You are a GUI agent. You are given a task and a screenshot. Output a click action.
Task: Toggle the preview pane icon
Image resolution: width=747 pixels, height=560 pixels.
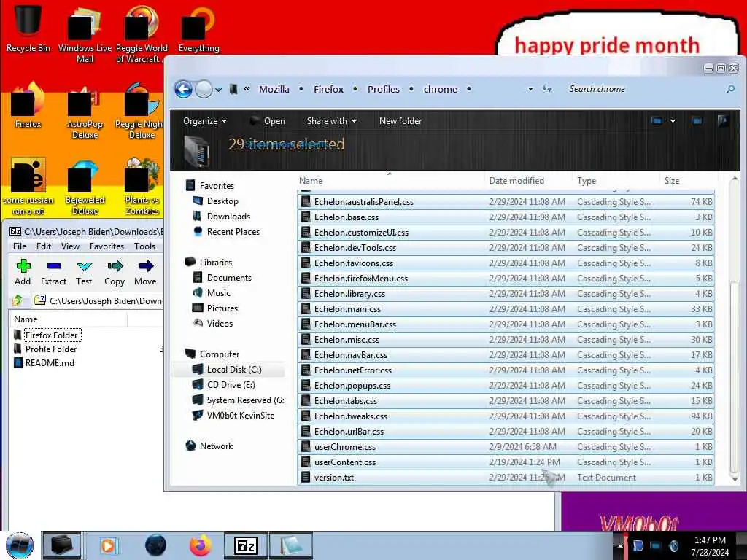pos(697,121)
